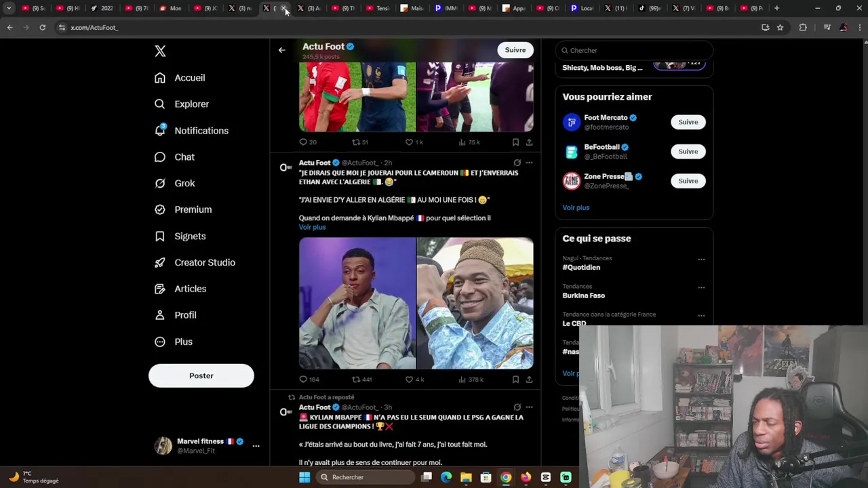The height and width of the screenshot is (488, 868).
Task: Open Articles in the sidebar
Action: (x=180, y=289)
